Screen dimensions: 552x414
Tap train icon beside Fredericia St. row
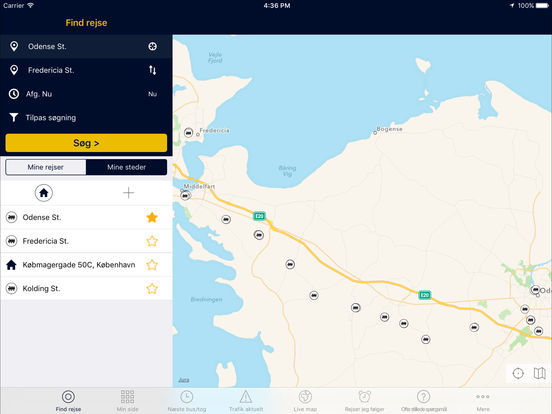point(12,241)
